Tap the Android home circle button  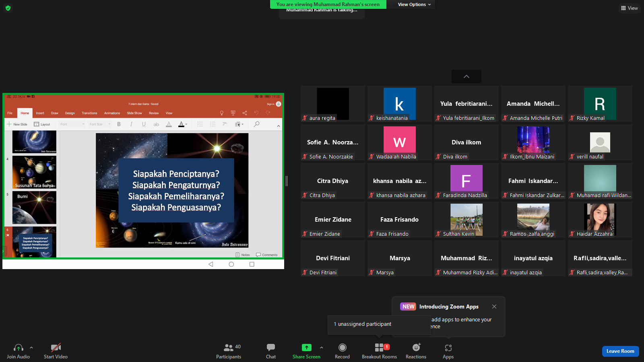coord(231,264)
